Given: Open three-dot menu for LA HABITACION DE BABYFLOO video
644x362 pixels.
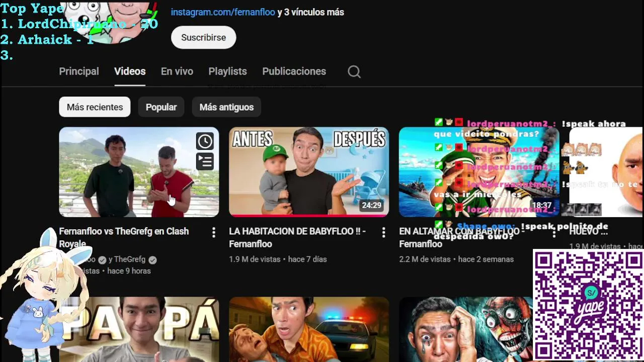Looking at the screenshot, I should [383, 232].
